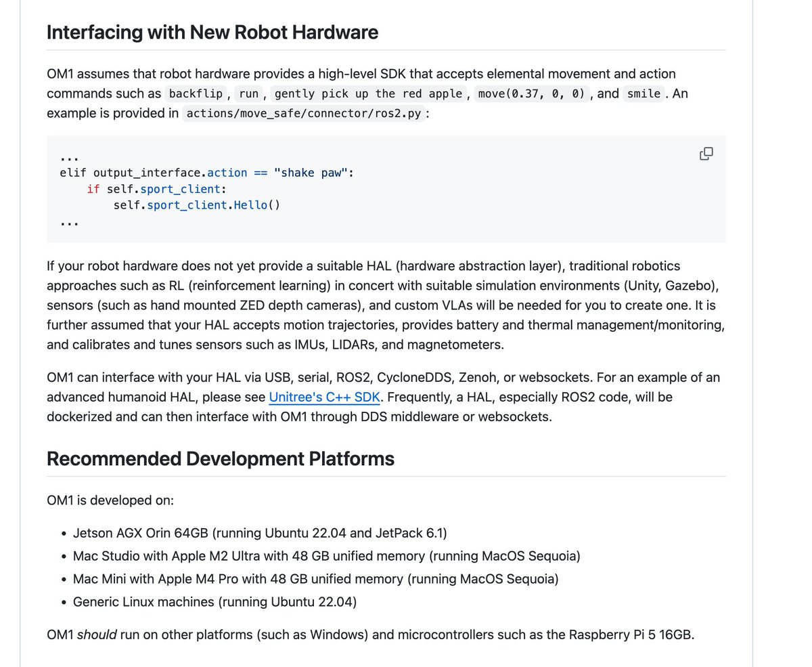Click the inline code 'run'
The image size is (812, 667).
click(x=249, y=93)
